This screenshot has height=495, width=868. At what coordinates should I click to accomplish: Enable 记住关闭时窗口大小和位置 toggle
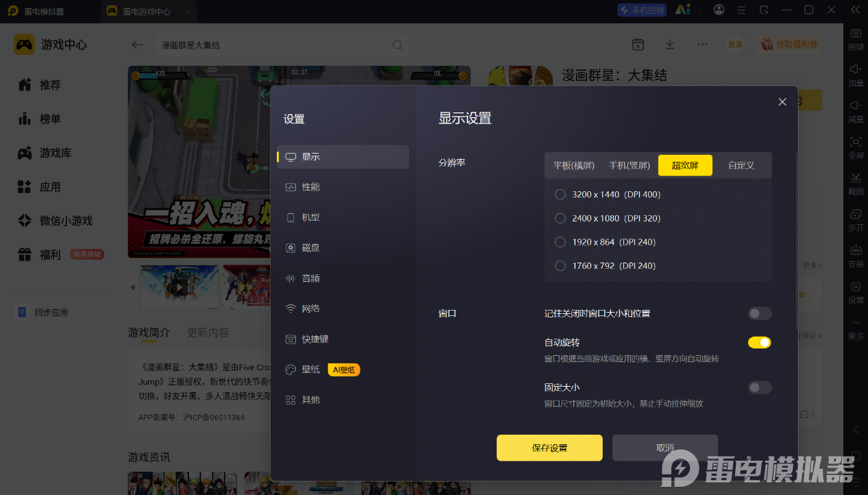(760, 313)
